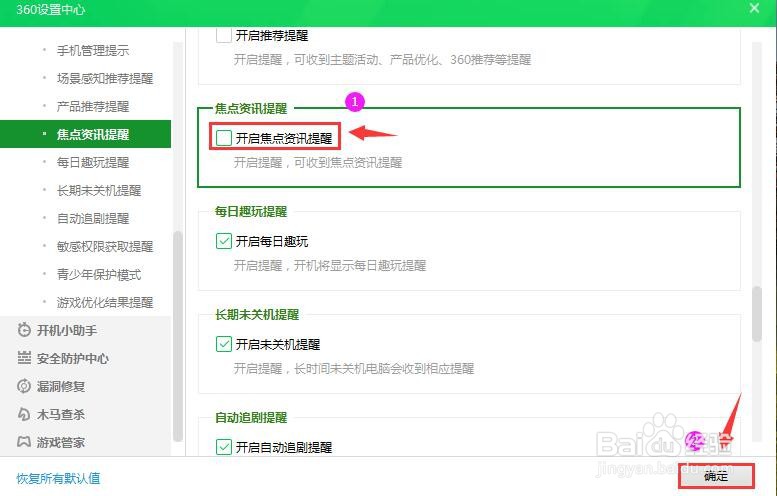The height and width of the screenshot is (496, 777).
Task: Select the 焦点资讯提醒 sidebar item
Action: [85, 134]
